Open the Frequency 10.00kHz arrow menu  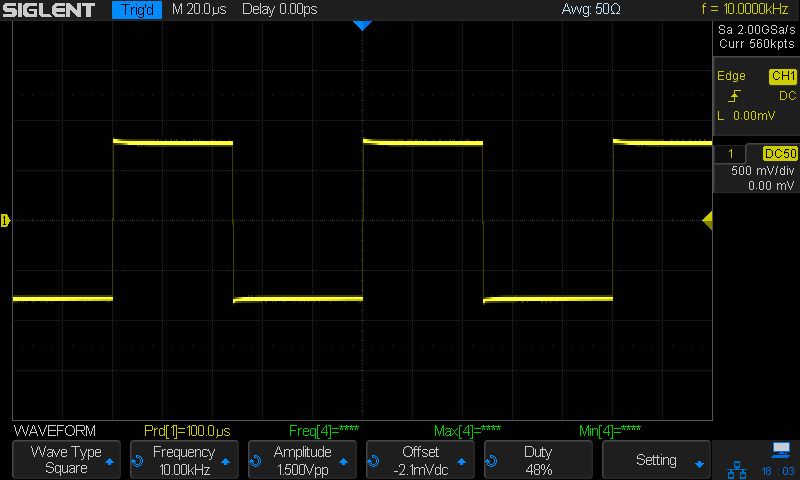(x=226, y=462)
